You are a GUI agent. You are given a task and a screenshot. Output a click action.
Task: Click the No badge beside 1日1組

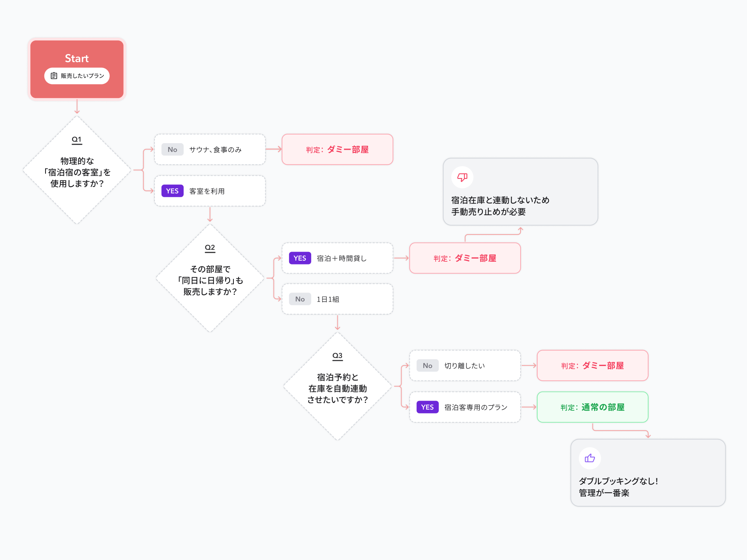[x=300, y=299]
